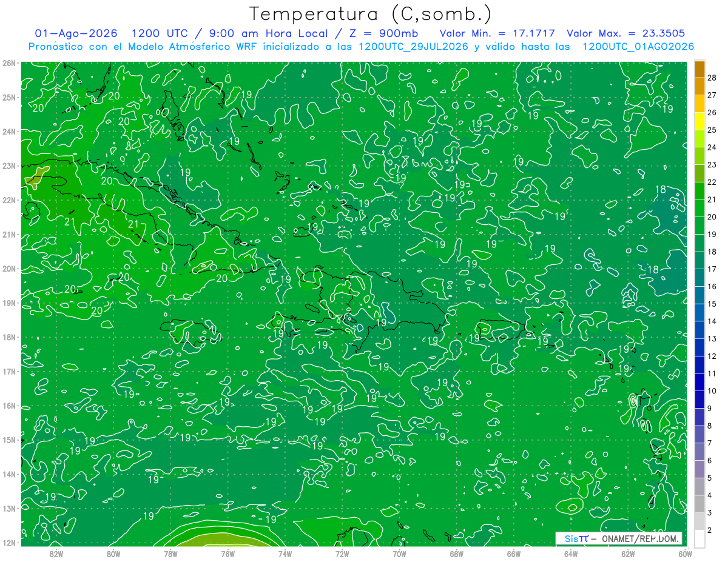The height and width of the screenshot is (562, 728).
Task: Click the pressure level "Z = 900mb"
Action: coord(382,33)
